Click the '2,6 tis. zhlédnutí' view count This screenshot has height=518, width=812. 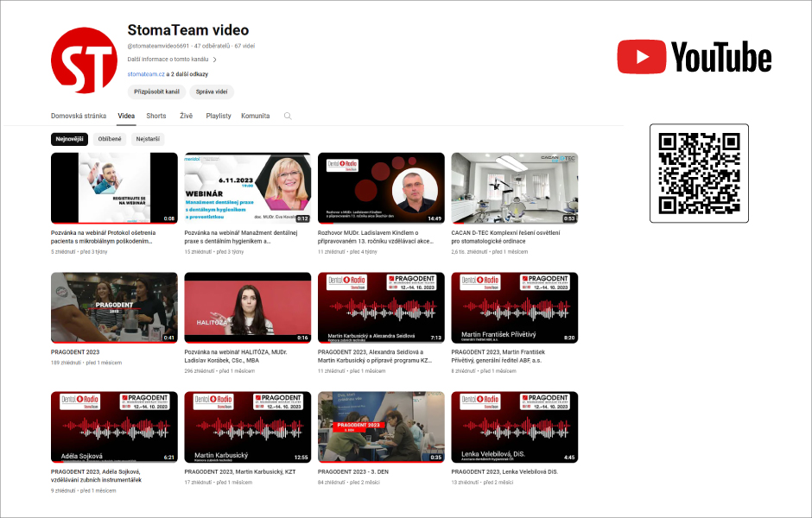469,252
